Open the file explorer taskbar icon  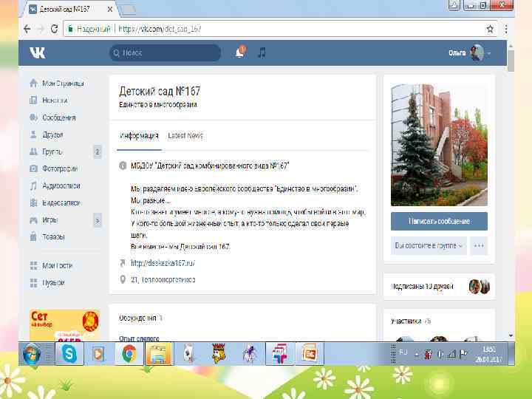(x=159, y=354)
